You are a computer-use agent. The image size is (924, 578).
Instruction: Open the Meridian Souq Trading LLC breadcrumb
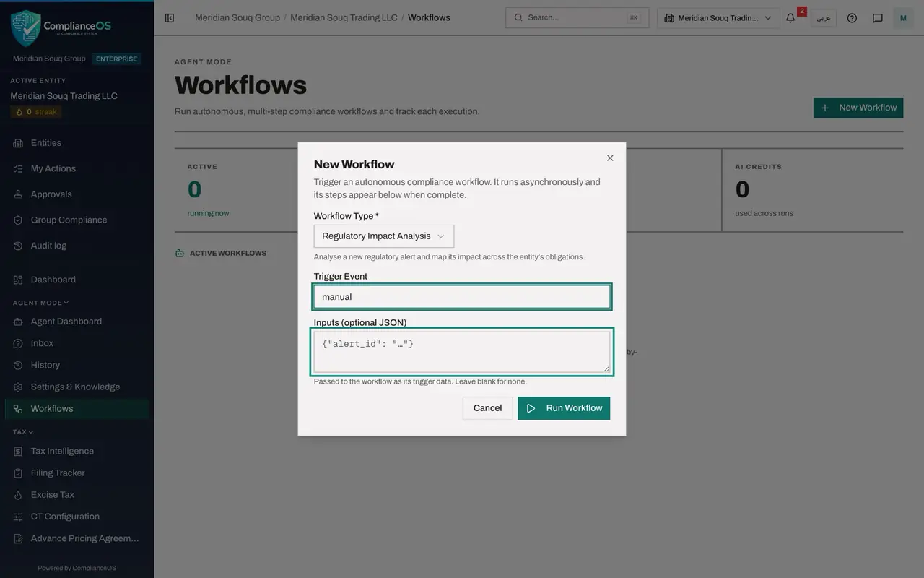pyautogui.click(x=344, y=17)
